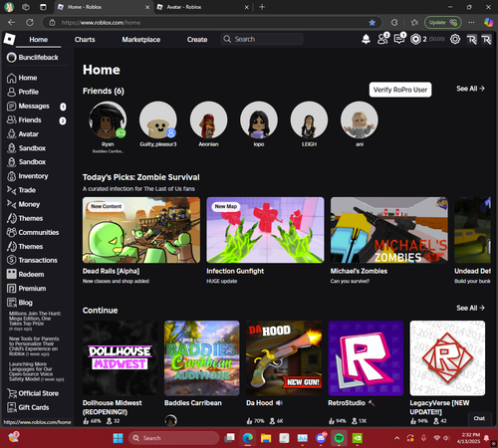
Task: Reload the page with refresh button
Action: pyautogui.click(x=30, y=23)
